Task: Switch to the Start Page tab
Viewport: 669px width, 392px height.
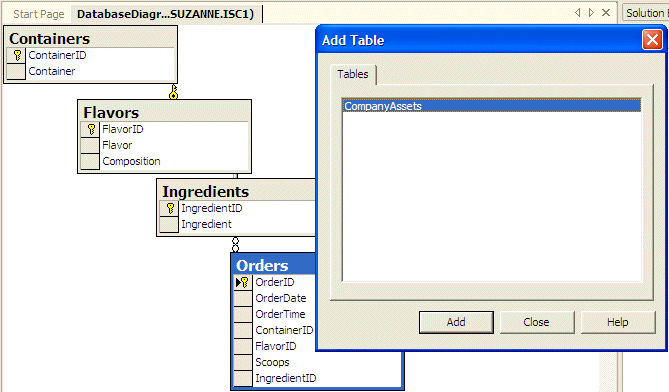Action: click(x=39, y=14)
